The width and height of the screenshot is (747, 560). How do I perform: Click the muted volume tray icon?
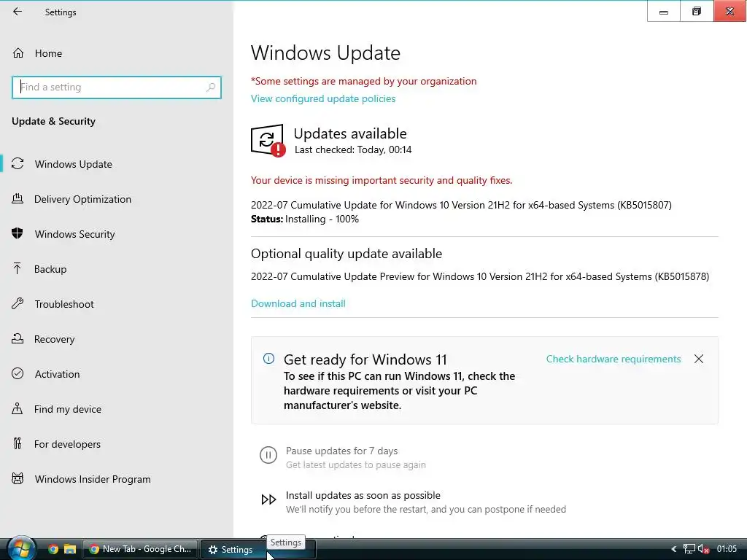[x=703, y=549]
